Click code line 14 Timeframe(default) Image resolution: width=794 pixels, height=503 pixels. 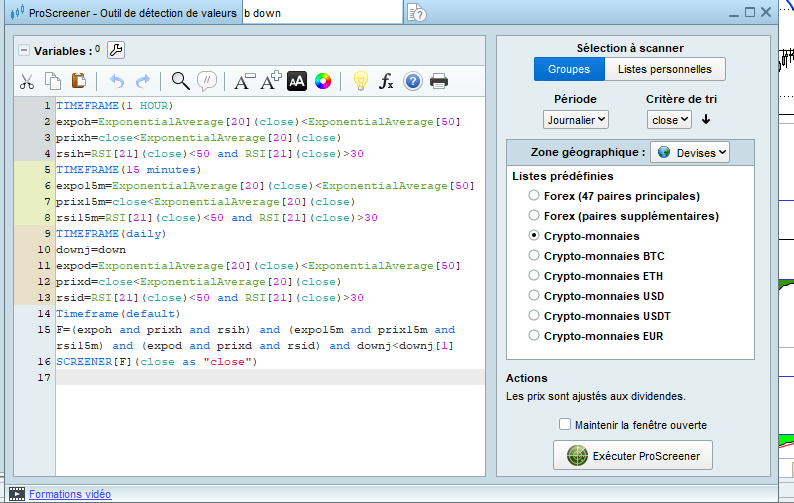(118, 314)
